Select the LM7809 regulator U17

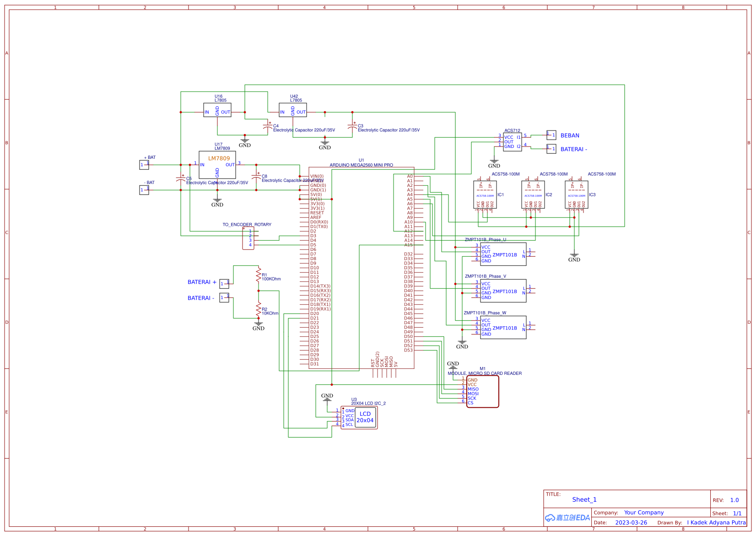(217, 165)
